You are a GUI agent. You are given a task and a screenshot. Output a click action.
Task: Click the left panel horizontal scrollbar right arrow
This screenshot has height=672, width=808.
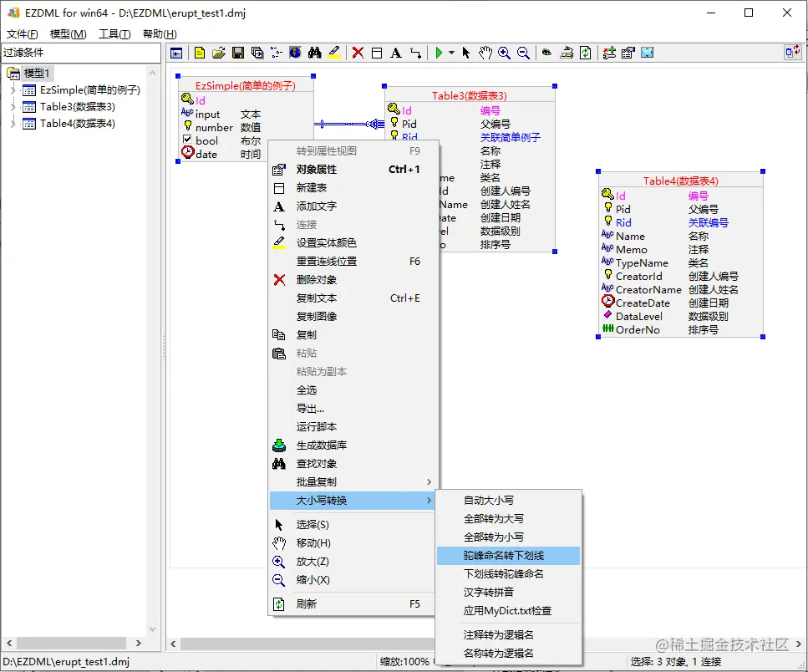click(138, 643)
